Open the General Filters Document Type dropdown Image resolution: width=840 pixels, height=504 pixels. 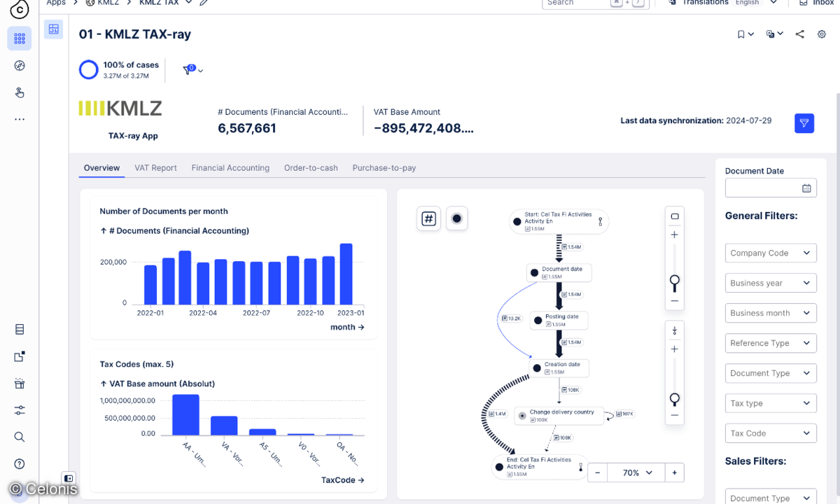pos(771,374)
